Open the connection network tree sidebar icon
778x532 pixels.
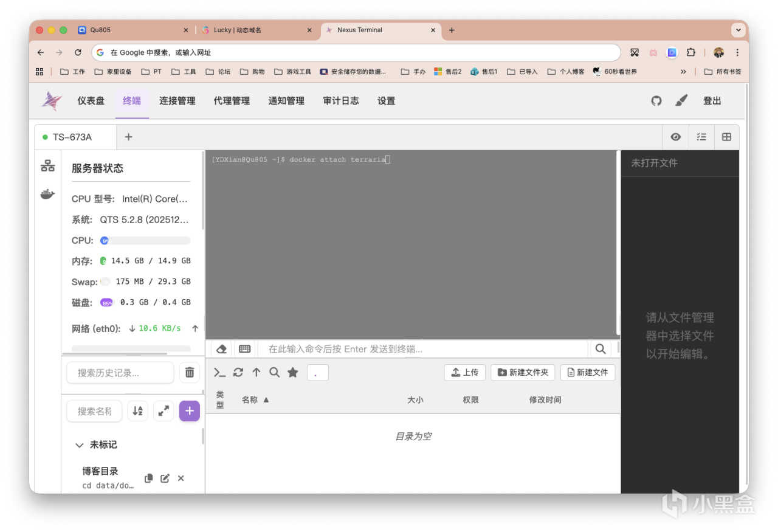pyautogui.click(x=47, y=166)
